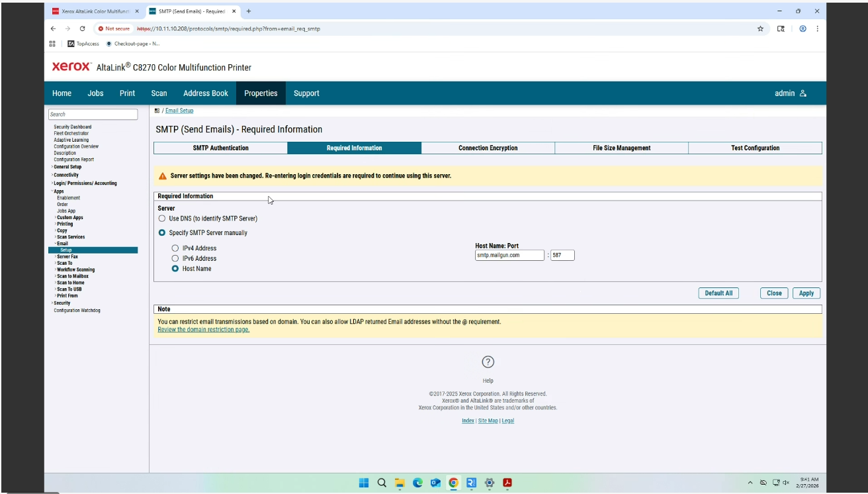Switch to the Connection Encryption tab
The image size is (868, 494).
(x=488, y=148)
